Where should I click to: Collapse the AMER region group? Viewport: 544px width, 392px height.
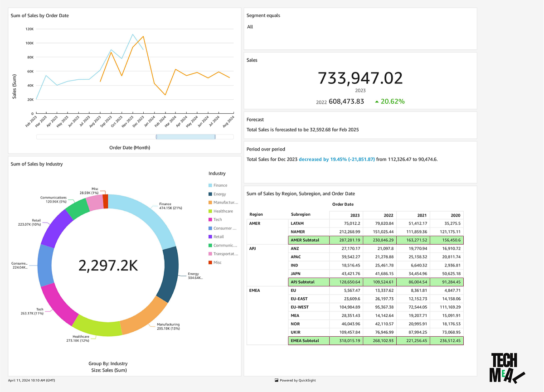coord(255,223)
